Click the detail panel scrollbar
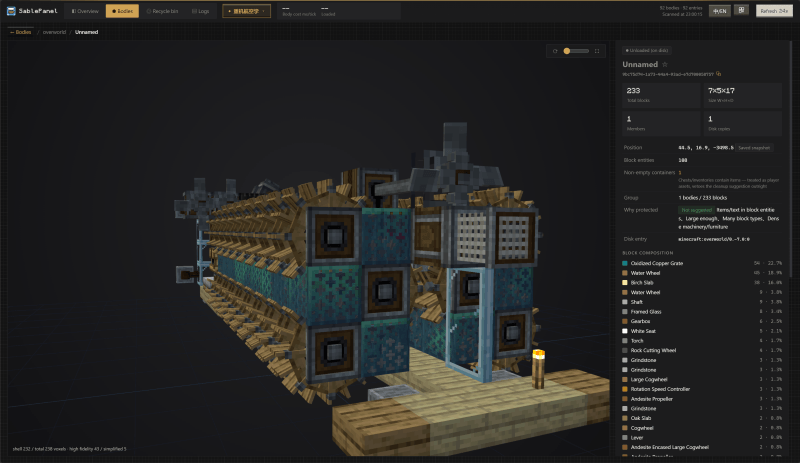 click(791, 158)
